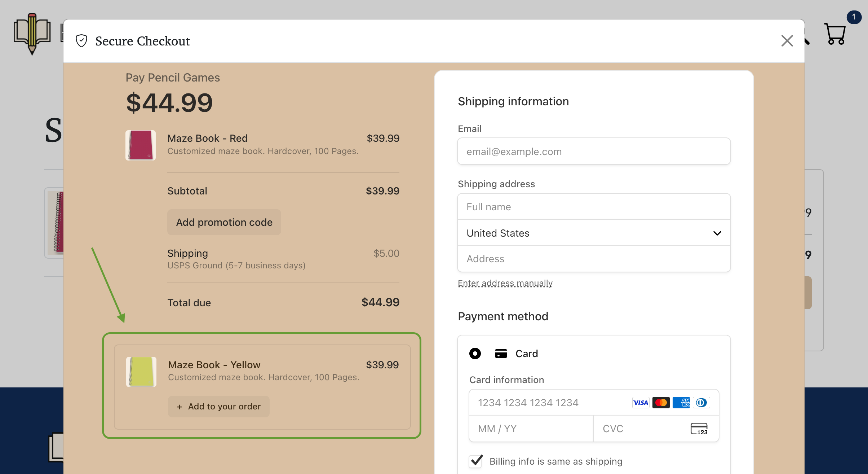The width and height of the screenshot is (868, 474).
Task: Focus the Full name field
Action: tap(594, 207)
